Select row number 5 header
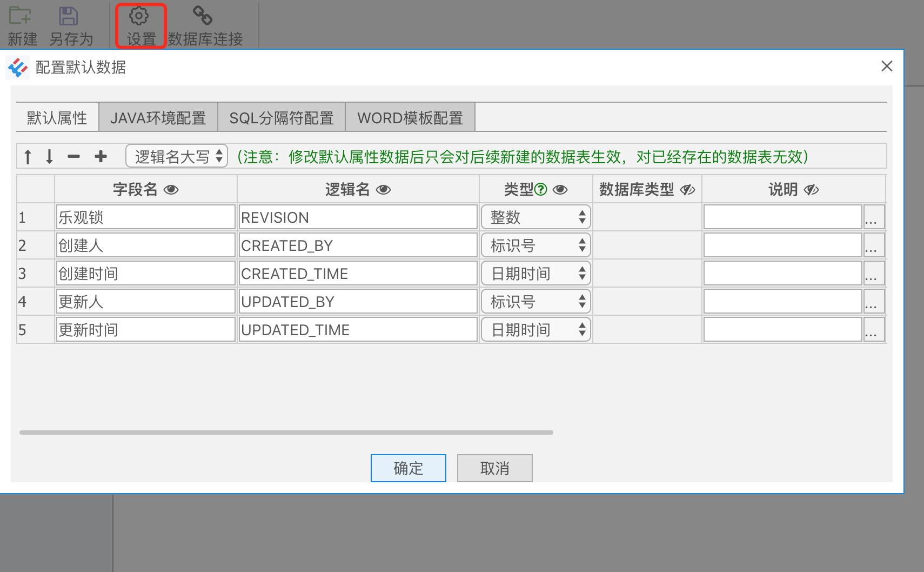 tap(36, 330)
